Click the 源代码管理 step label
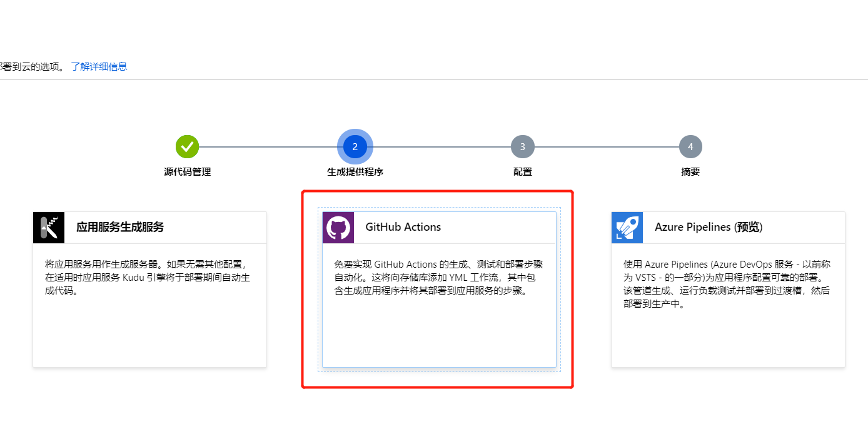868x439 pixels. point(188,172)
